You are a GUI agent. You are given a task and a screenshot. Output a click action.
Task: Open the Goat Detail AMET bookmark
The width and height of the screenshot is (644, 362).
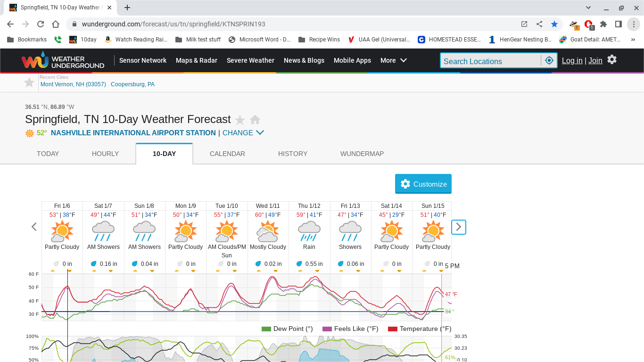[590, 40]
